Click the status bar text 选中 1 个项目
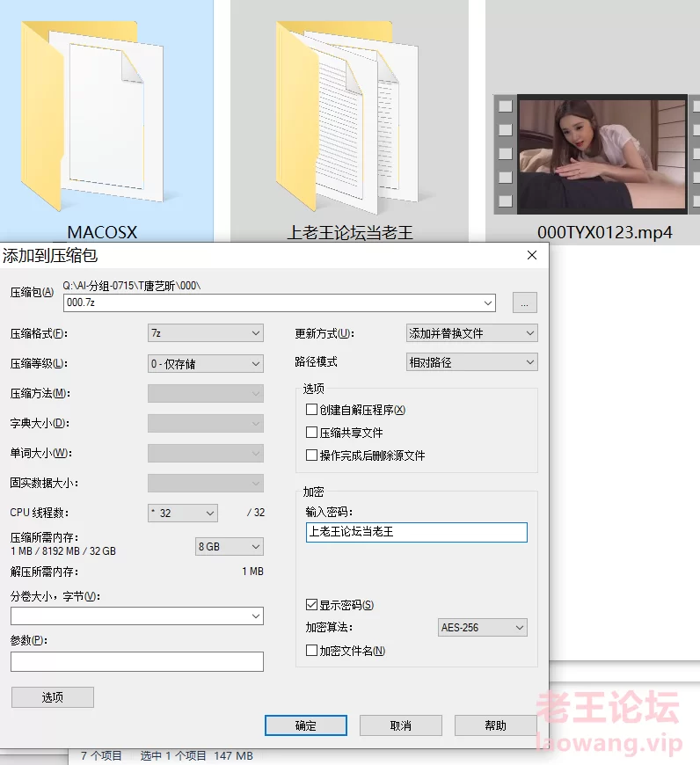 click(x=173, y=755)
